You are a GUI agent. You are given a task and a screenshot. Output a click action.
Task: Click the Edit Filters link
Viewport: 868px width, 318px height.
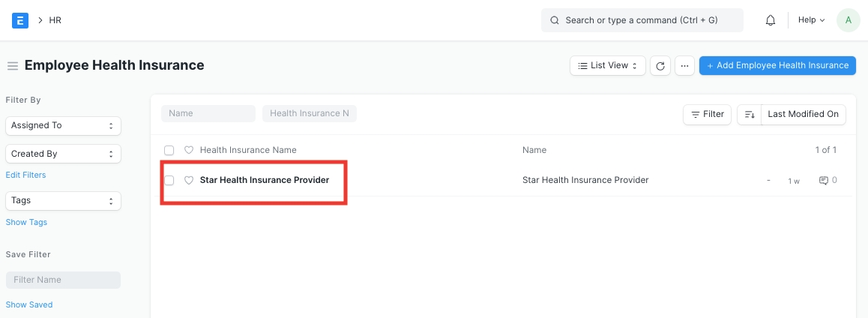click(25, 175)
